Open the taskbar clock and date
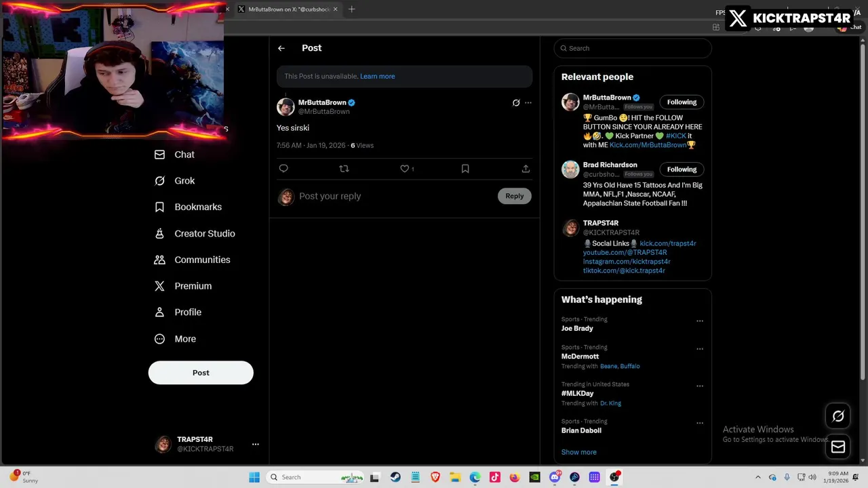868x488 pixels. click(x=837, y=477)
